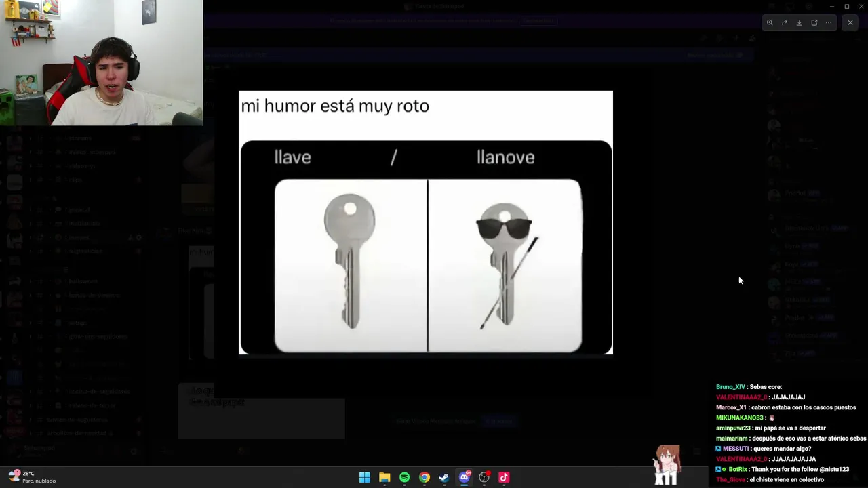Select chat message from Bruno_XIV 'Sebas core:'
Screen dimensions: 868x488
click(x=749, y=387)
